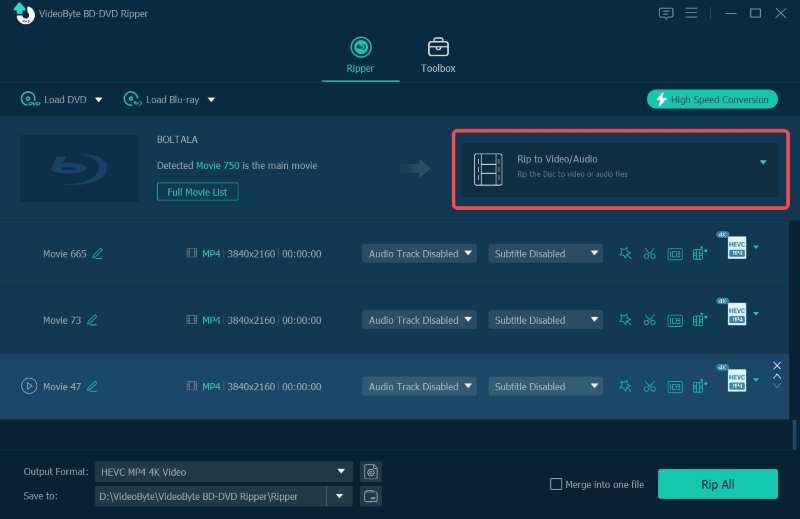Screen dimensions: 800x519
Task: Open Subtitle dropdown for Movie 665
Action: pyautogui.click(x=545, y=254)
